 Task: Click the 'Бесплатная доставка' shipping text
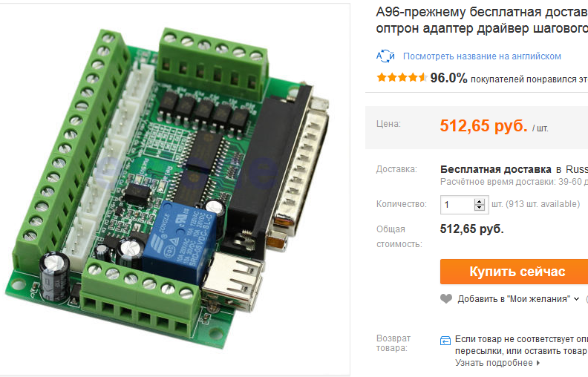click(495, 168)
